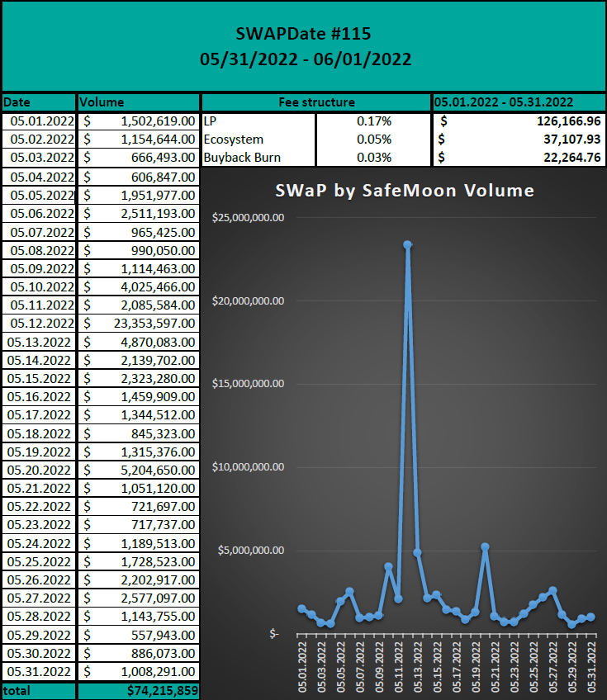The image size is (607, 700).
Task: Click the volume cell 717,737.00
Action: [139, 525]
